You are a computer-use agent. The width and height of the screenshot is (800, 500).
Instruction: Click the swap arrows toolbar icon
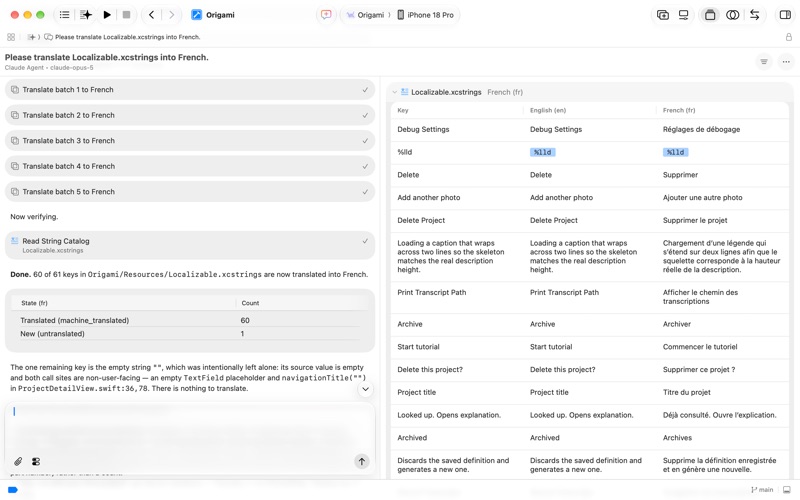point(755,15)
